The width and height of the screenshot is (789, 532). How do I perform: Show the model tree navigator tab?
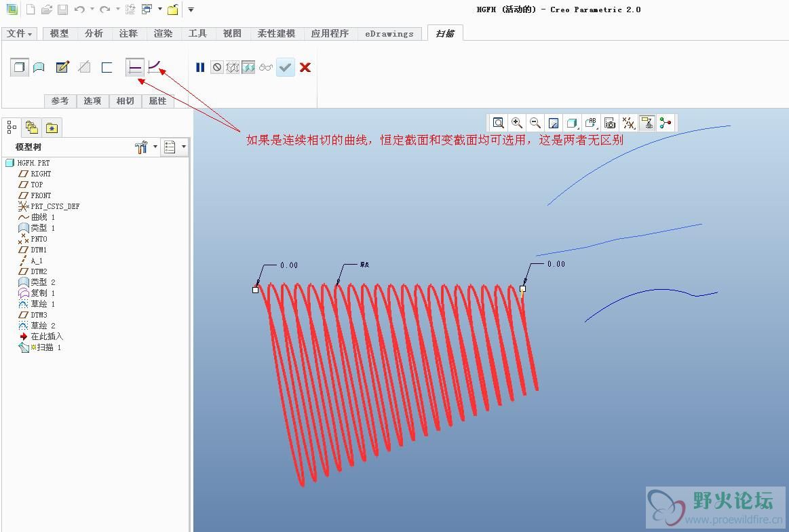tap(12, 128)
